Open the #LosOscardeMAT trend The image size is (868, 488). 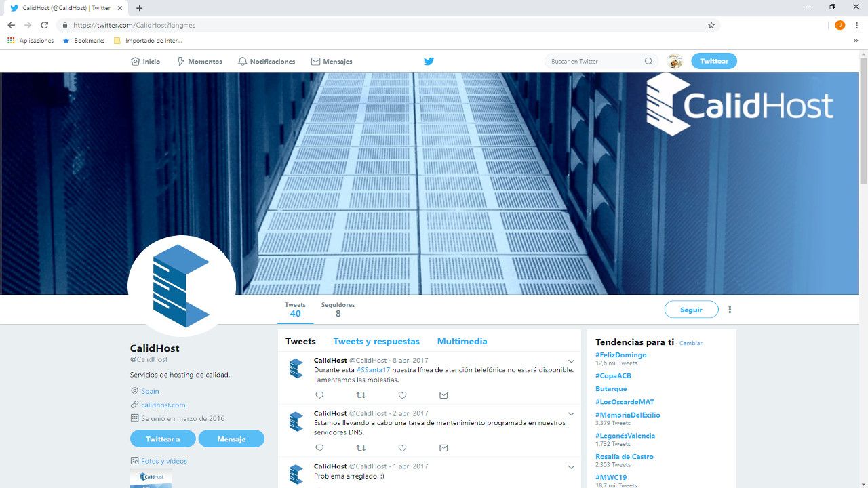pyautogui.click(x=625, y=402)
